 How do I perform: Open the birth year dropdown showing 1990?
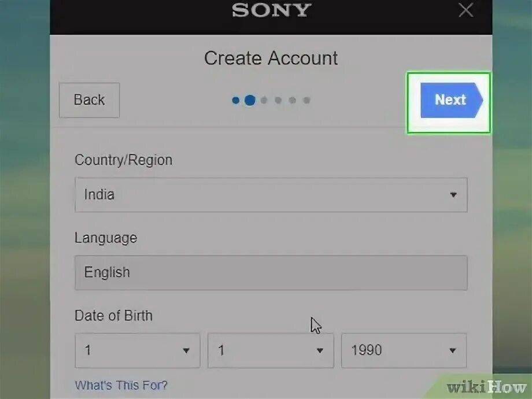click(404, 350)
